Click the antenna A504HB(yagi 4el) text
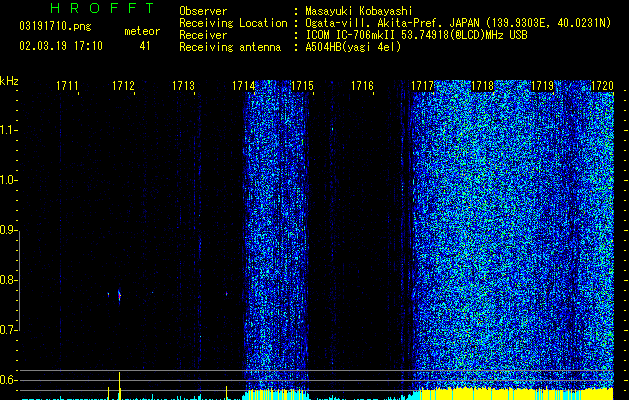Screen dimensions: 629x400 [x=353, y=47]
